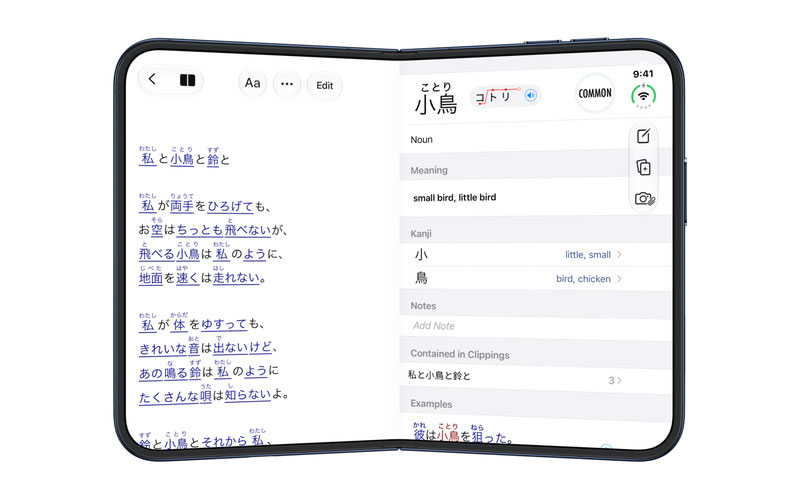This screenshot has width=800, height=500.
Task: Tap the green Wi-Fi status icon
Action: point(643,95)
